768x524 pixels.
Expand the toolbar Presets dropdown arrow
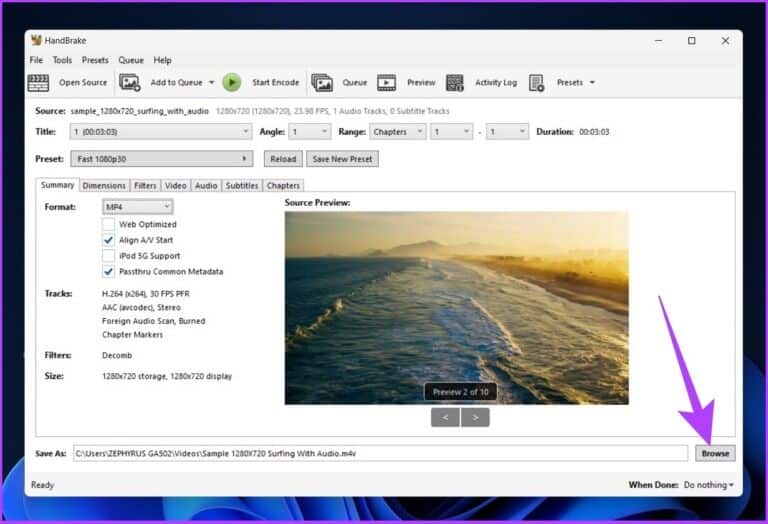(592, 82)
